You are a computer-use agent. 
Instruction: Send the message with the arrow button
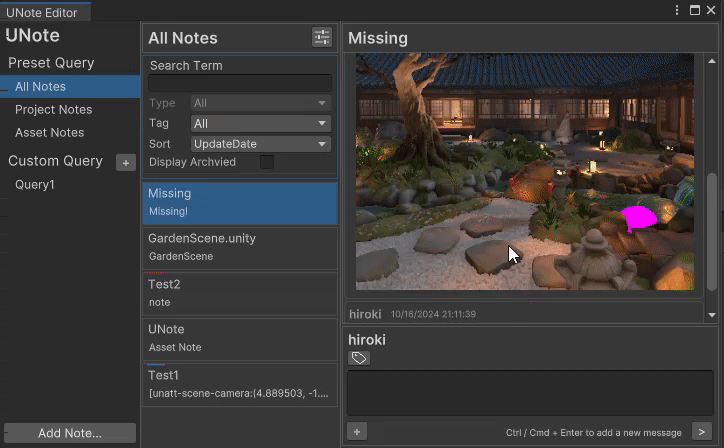click(701, 432)
